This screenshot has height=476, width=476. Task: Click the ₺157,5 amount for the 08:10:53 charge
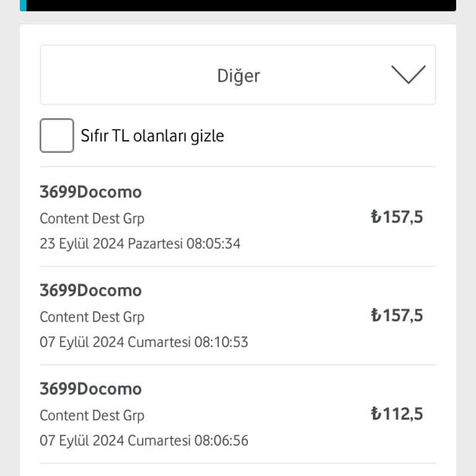point(397,315)
